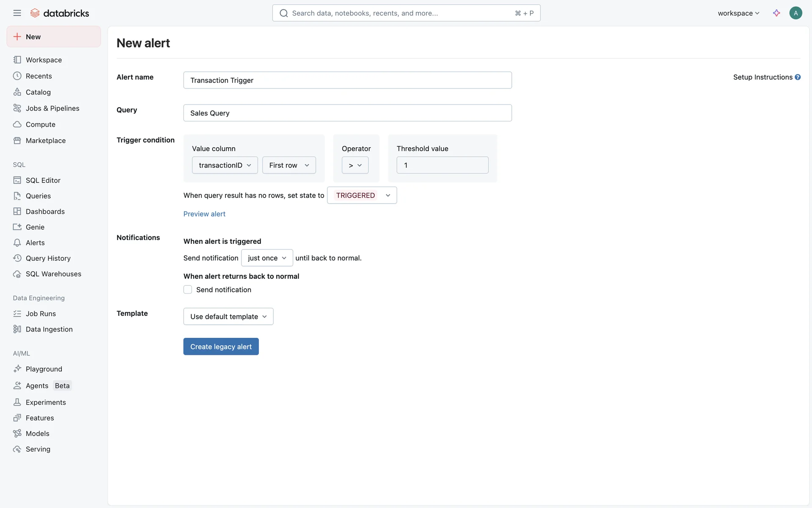Click the user avatar icon
Image resolution: width=812 pixels, height=508 pixels.
(x=796, y=13)
